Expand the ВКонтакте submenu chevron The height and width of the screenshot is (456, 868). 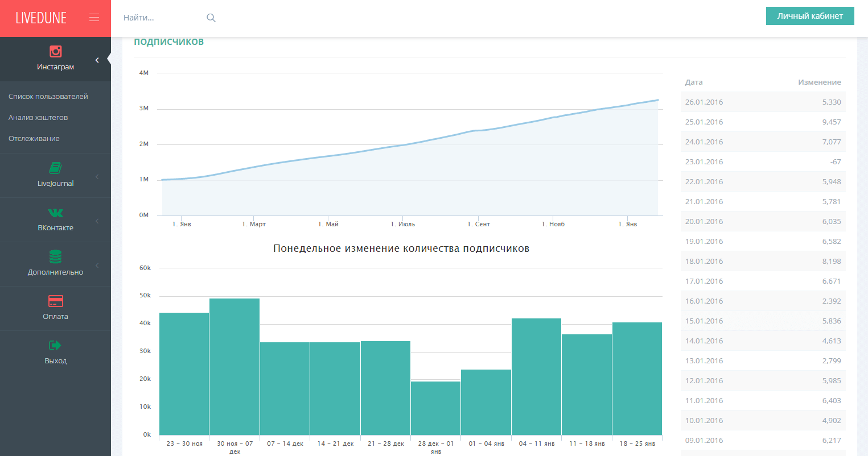coord(97,221)
